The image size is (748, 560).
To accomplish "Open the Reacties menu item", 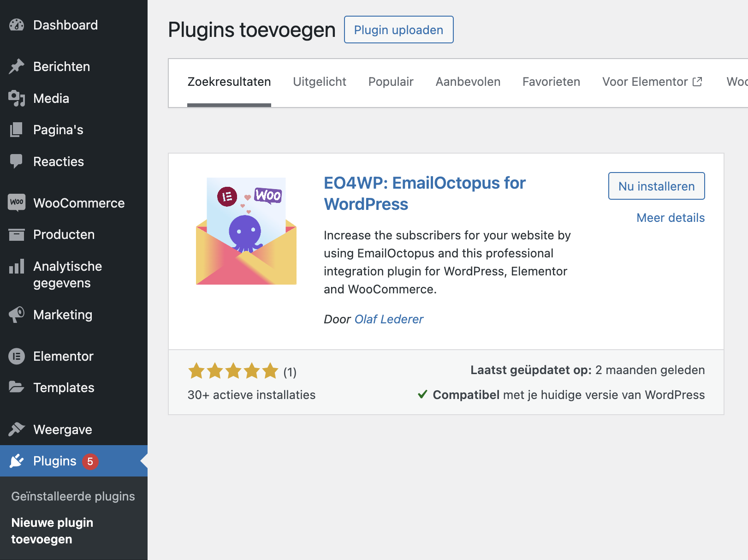I will [74, 161].
